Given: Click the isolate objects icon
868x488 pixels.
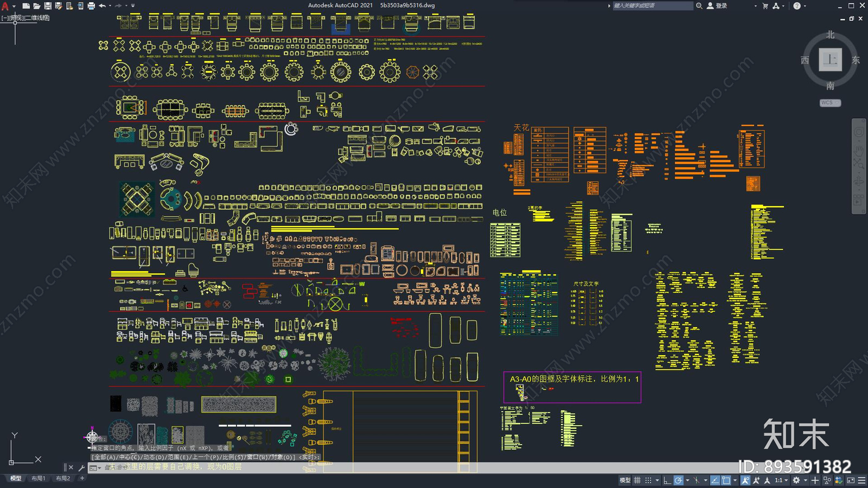Looking at the screenshot, I should coord(827,480).
